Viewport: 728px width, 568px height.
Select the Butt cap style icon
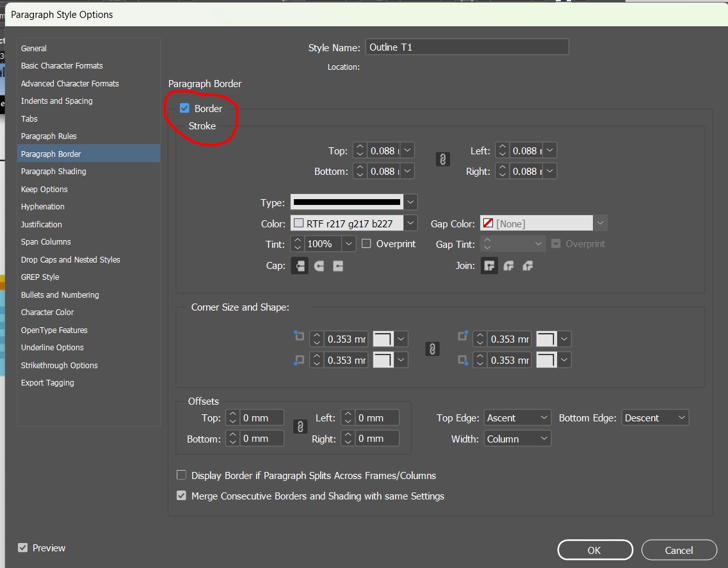click(300, 266)
